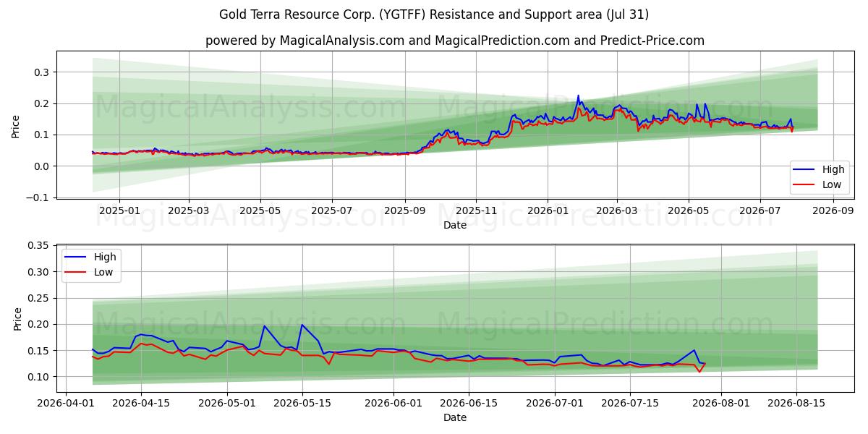The image size is (868, 434).
Task: Click the top chart's 'Price' axis label
Action: [16, 125]
